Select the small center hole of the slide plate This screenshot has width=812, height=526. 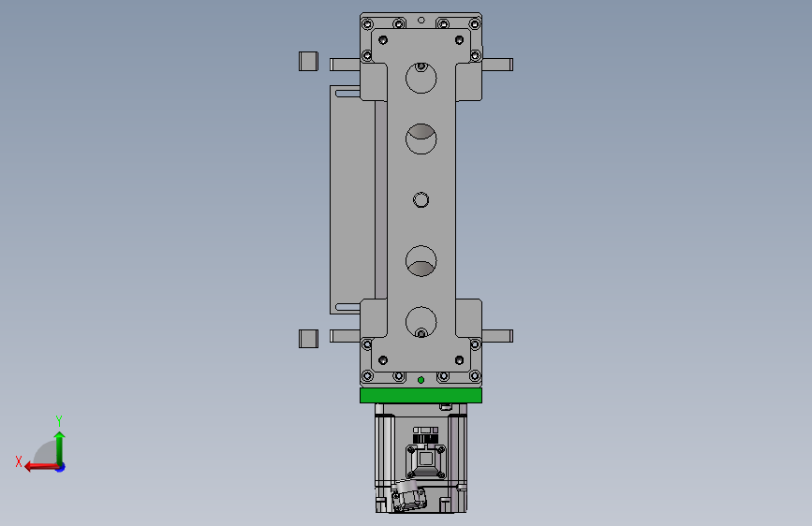pos(421,200)
